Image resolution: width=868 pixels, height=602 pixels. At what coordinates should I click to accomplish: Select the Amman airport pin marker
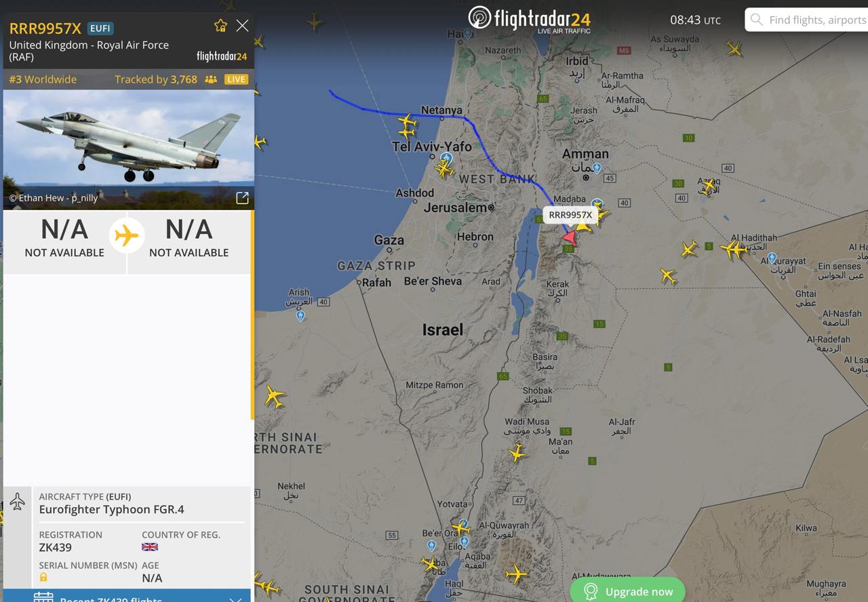tap(597, 167)
